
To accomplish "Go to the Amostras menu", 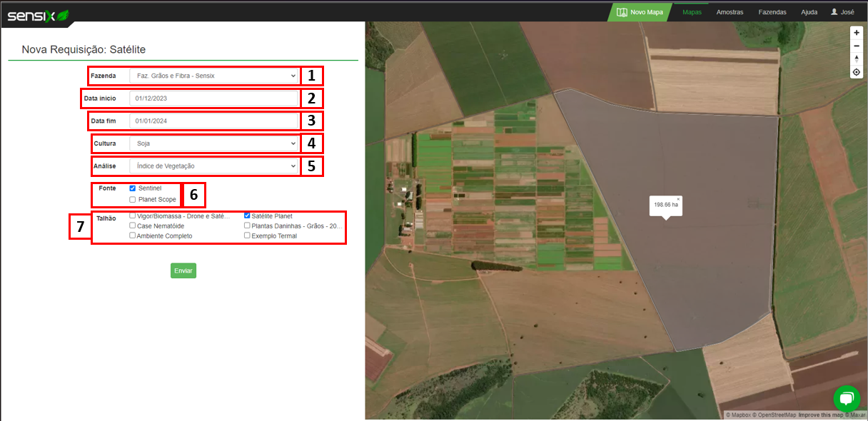I will pyautogui.click(x=730, y=12).
